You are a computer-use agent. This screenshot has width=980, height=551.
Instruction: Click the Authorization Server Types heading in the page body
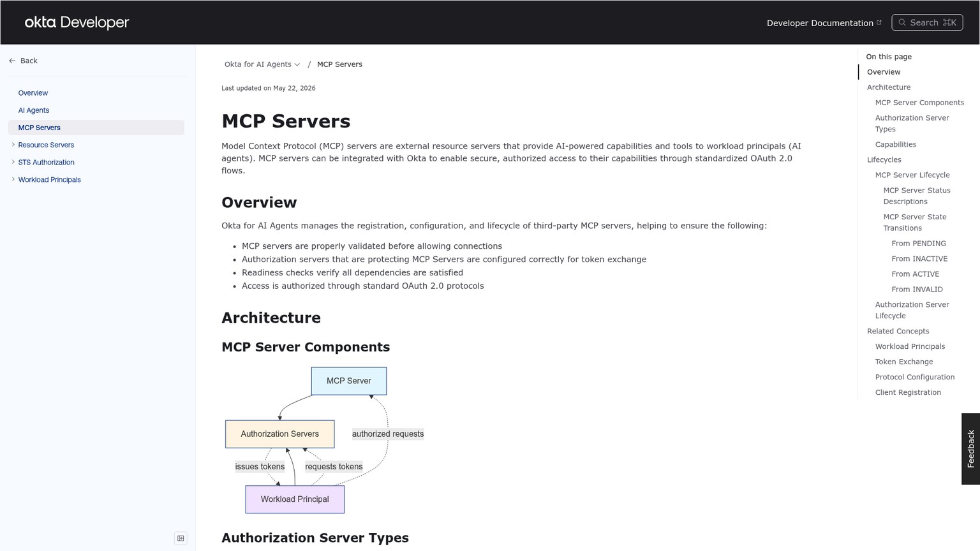click(315, 538)
